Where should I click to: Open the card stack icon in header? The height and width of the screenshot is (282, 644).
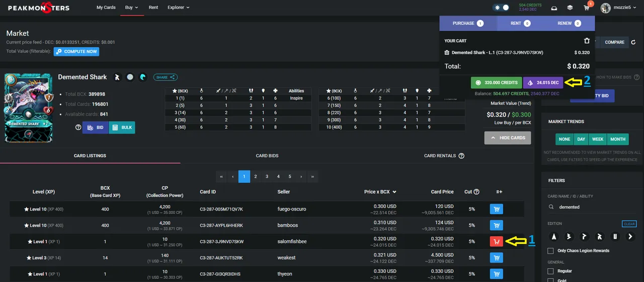(570, 8)
